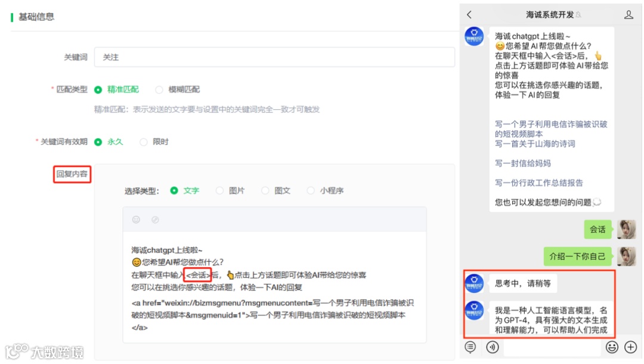Tap the plus icon in chat bar
This screenshot has width=644, height=364.
630,347
